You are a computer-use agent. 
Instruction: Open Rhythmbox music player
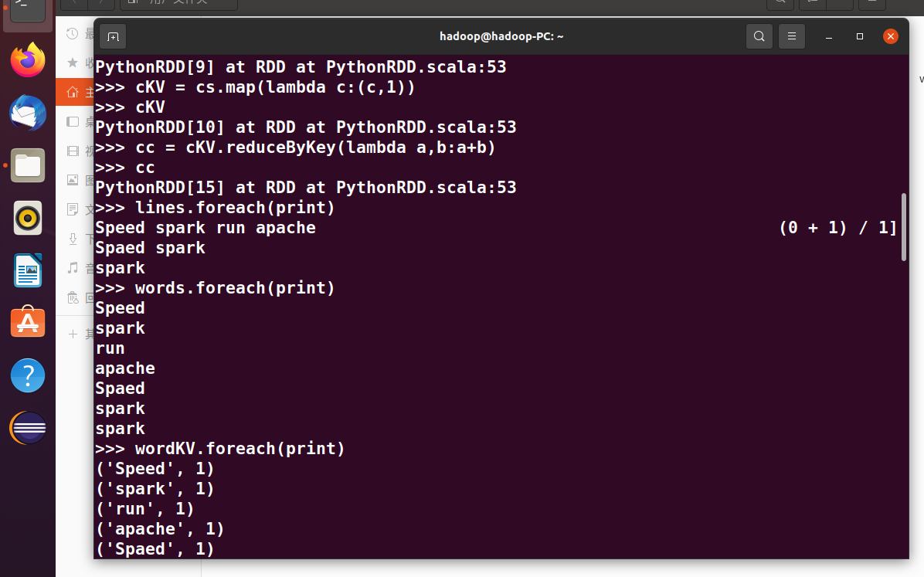(28, 218)
